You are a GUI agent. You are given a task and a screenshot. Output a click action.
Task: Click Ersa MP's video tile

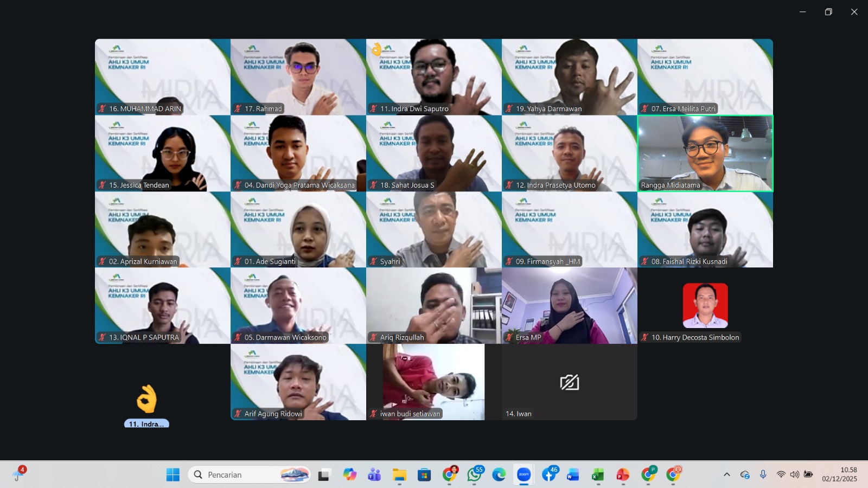pos(569,305)
